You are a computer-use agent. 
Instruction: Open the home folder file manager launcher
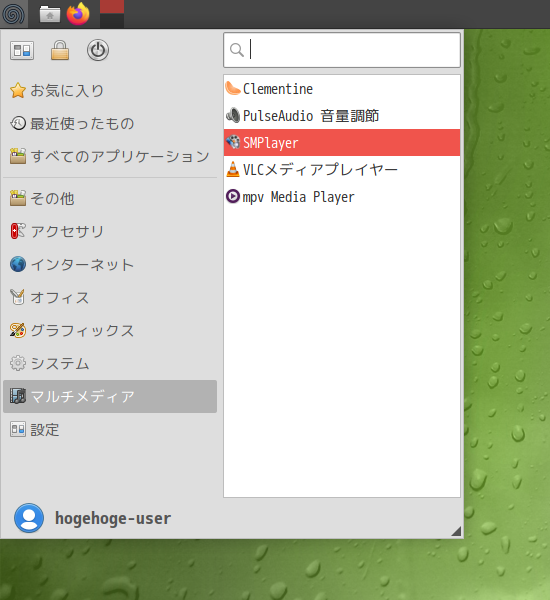click(50, 14)
